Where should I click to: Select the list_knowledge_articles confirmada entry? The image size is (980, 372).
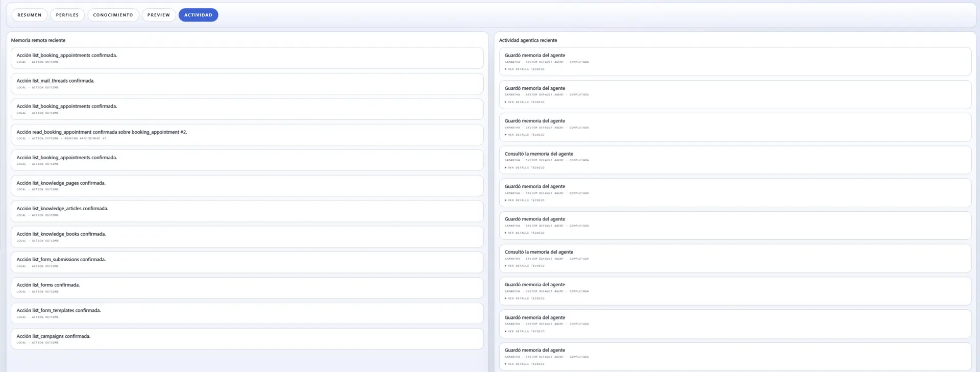[247, 211]
